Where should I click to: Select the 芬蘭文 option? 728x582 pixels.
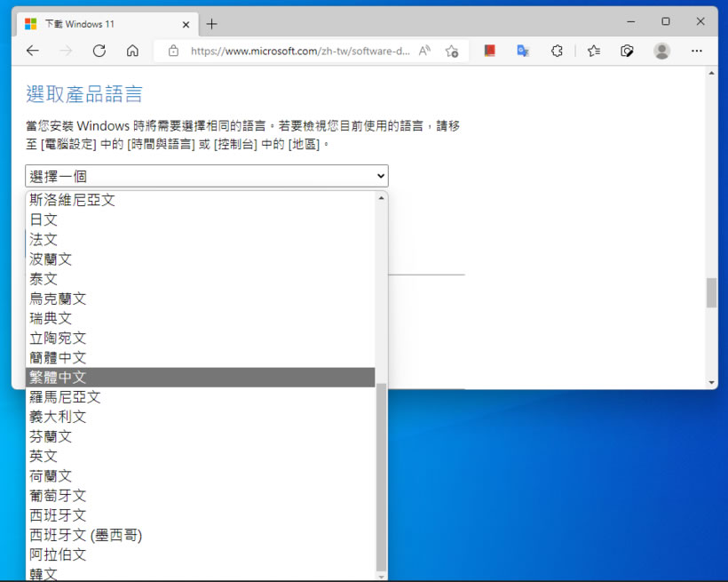tap(200, 436)
